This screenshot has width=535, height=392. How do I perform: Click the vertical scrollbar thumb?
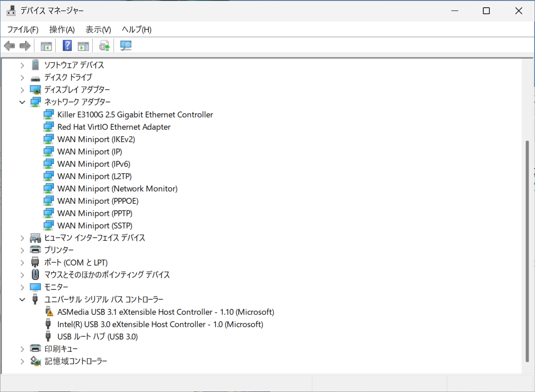click(527, 251)
